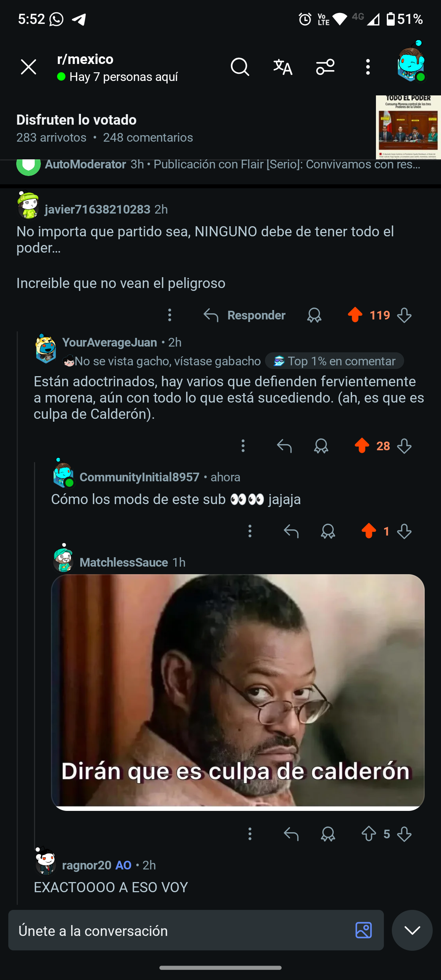Image resolution: width=441 pixels, height=980 pixels.
Task: Open the search icon in header
Action: (240, 67)
